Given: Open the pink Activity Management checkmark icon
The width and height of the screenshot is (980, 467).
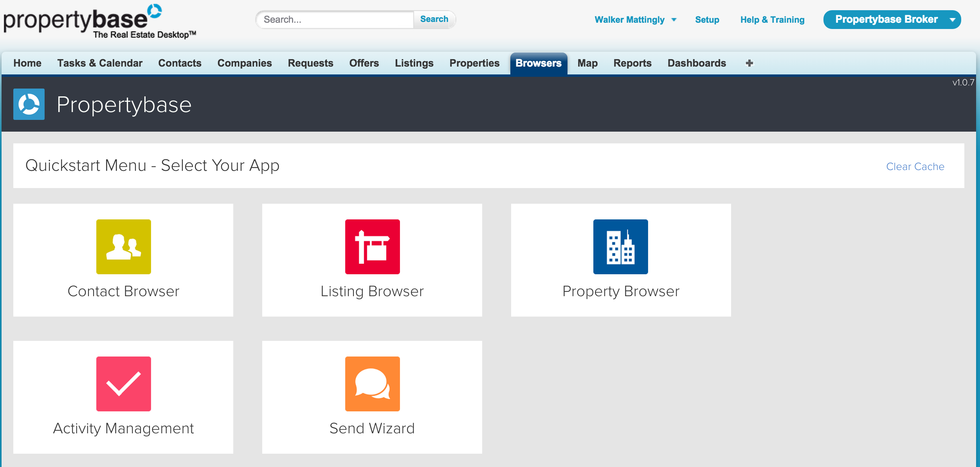Looking at the screenshot, I should pos(124,384).
